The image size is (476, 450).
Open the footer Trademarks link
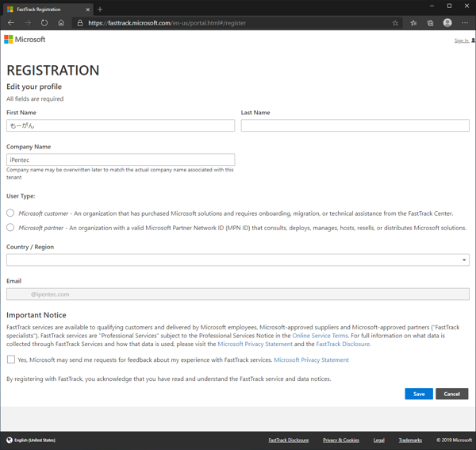pyautogui.click(x=410, y=440)
